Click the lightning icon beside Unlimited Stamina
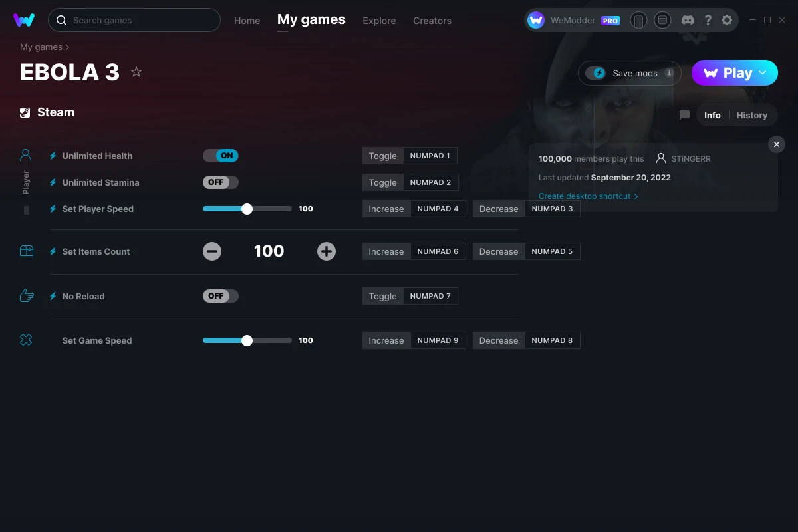Image resolution: width=798 pixels, height=532 pixels. [53, 182]
